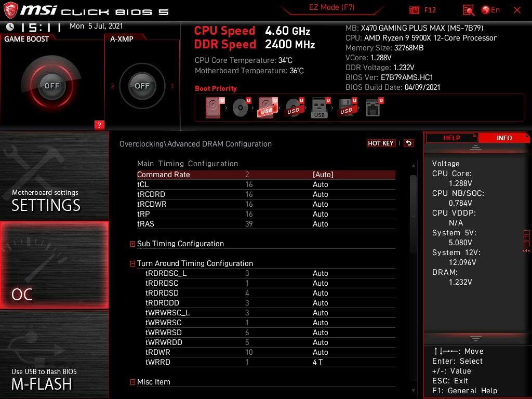Toggle the GAME BOOST knob
Image resolution: width=532 pixels, height=399 pixels.
tap(51, 86)
